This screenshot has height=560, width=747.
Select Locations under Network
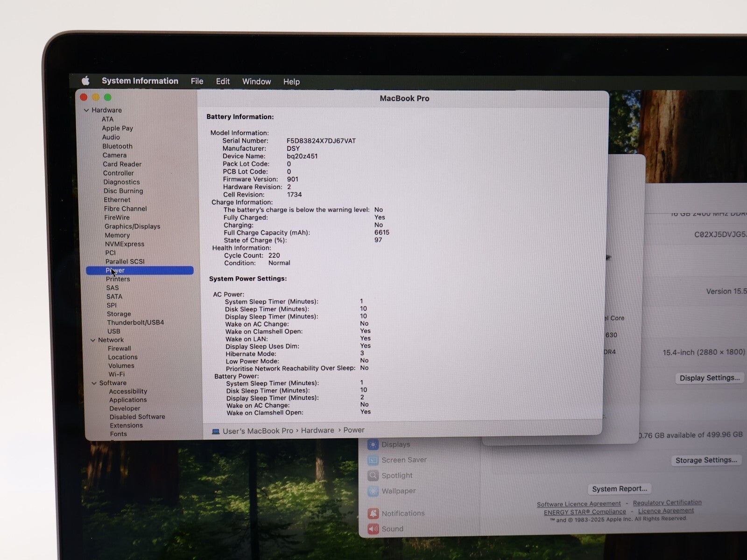pos(123,357)
